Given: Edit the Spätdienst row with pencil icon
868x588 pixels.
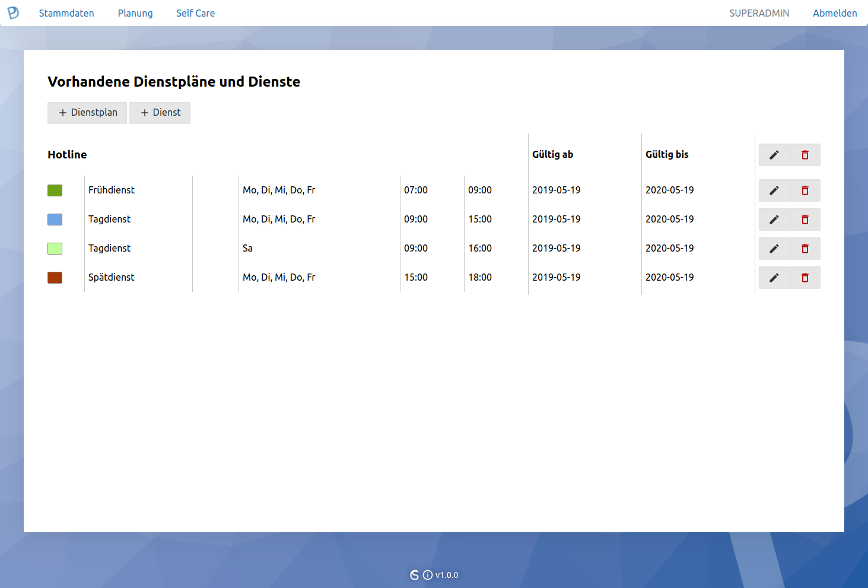Looking at the screenshot, I should 774,278.
